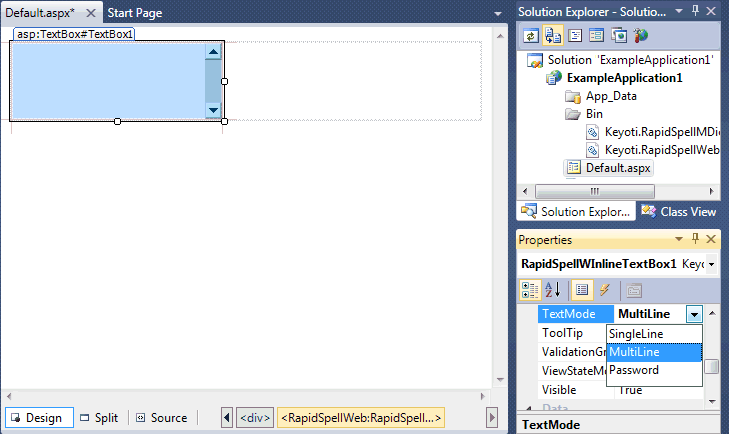The image size is (729, 434).
Task: Open the Class View tab
Action: tap(680, 211)
